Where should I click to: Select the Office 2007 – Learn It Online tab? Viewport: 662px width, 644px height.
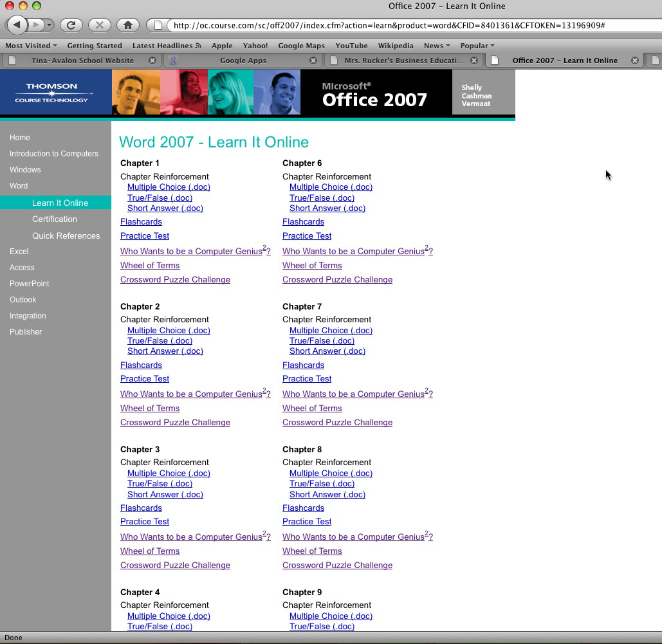click(x=564, y=60)
